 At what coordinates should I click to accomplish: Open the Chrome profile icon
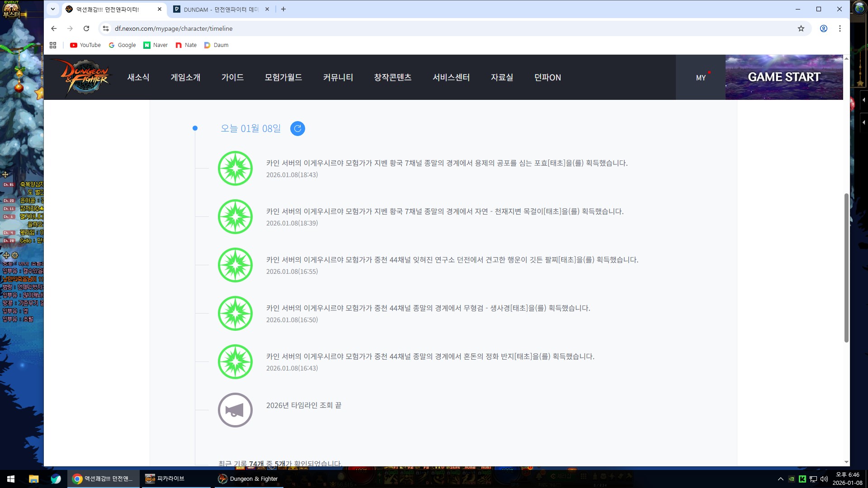tap(824, 28)
